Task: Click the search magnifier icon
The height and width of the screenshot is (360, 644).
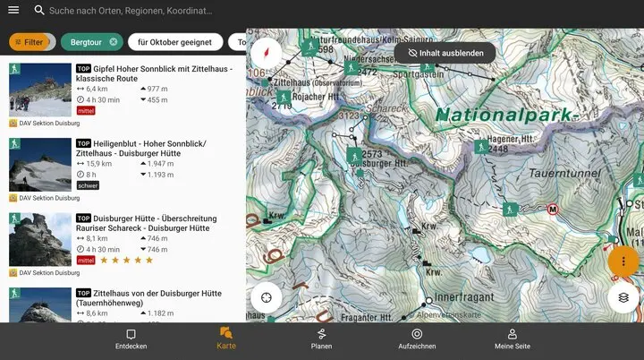Action: coord(39,11)
